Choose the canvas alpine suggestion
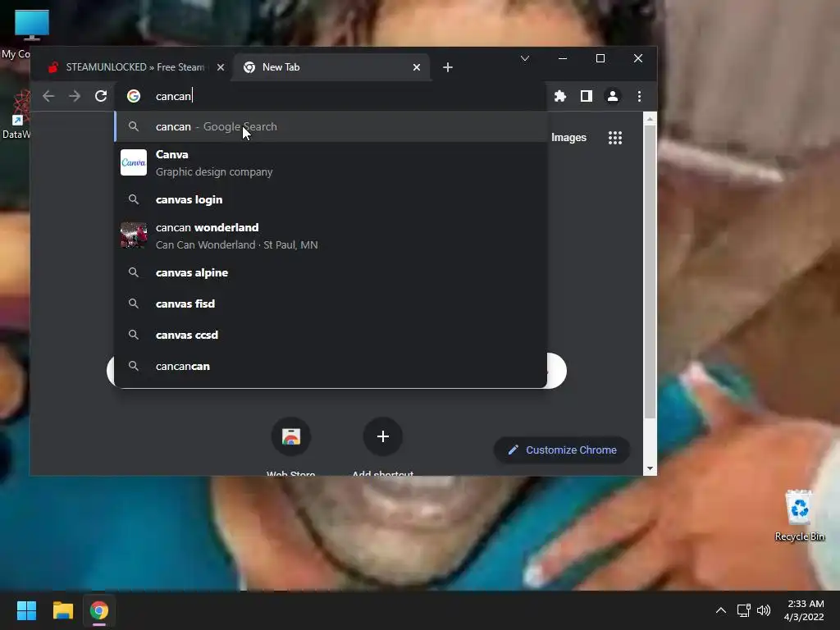840x630 pixels. click(x=331, y=272)
